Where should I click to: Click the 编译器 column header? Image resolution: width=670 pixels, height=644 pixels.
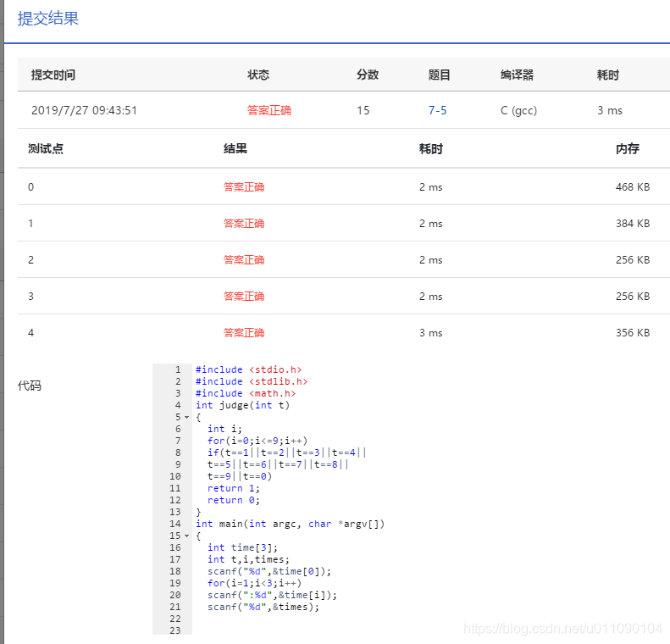[517, 75]
